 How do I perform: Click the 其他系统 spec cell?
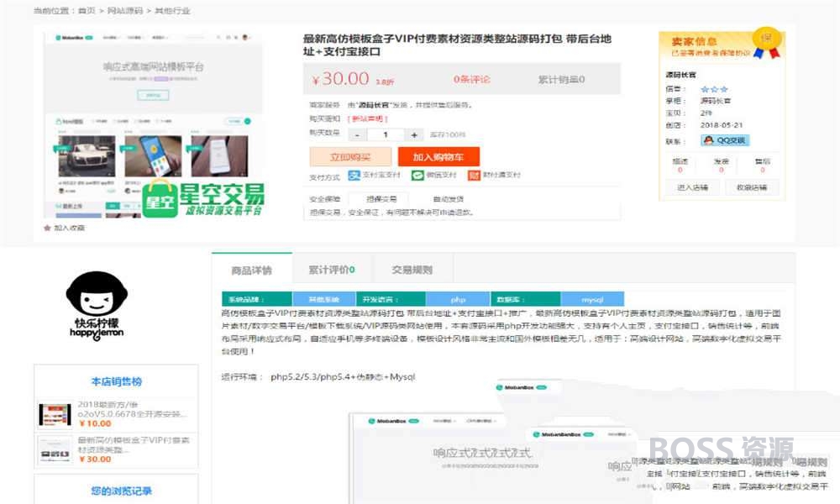pos(324,300)
